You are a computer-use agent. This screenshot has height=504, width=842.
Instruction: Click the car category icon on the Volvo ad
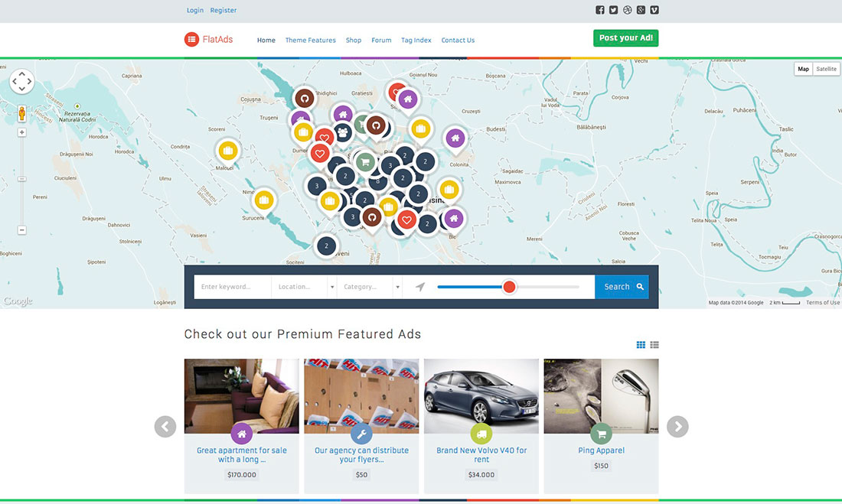(481, 434)
